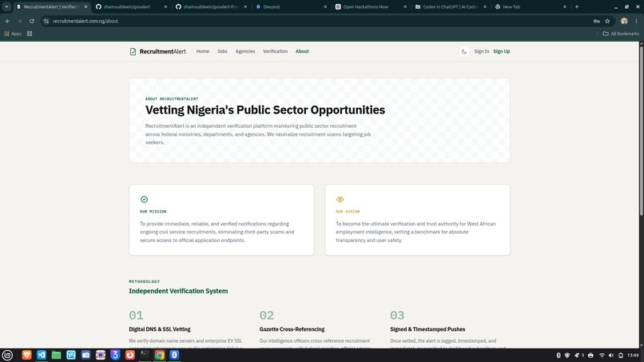Open a new tab with the plus
Viewport: 644px width, 362px height.
577,6
